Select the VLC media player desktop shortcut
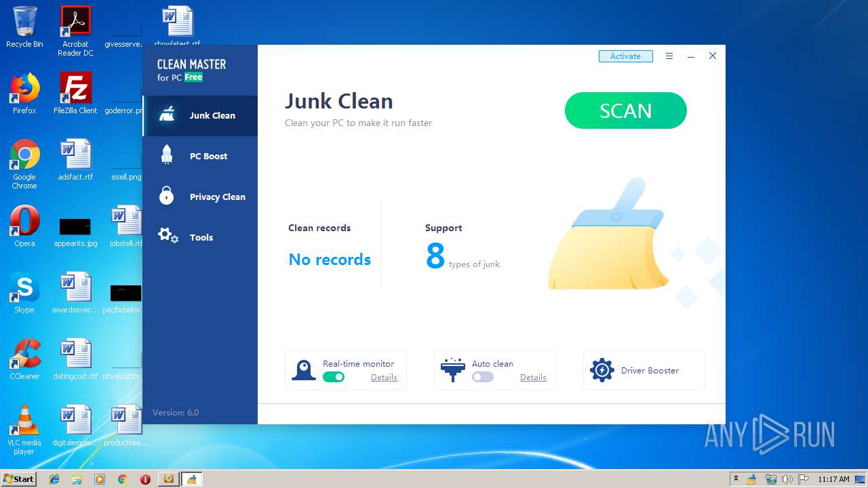This screenshot has height=488, width=868. click(24, 430)
